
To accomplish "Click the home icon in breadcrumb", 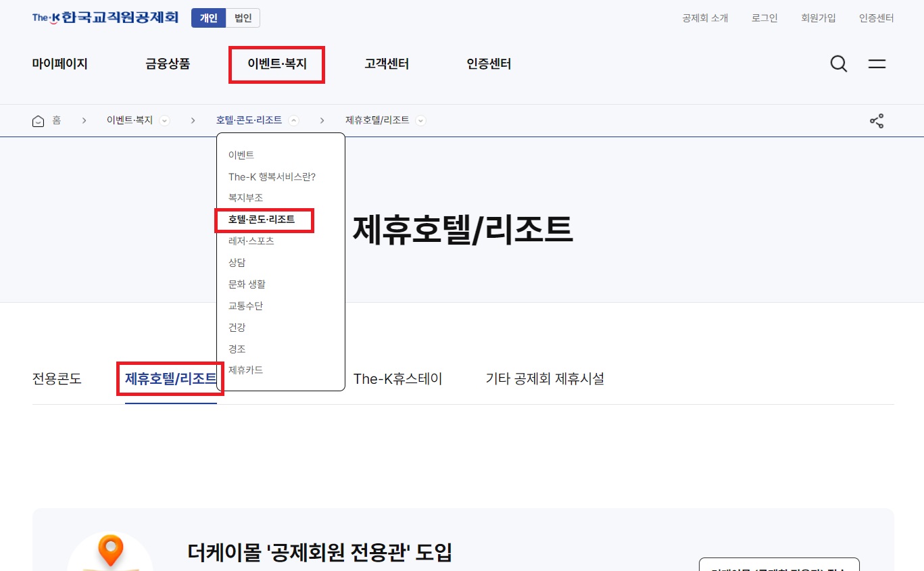I will tap(39, 121).
